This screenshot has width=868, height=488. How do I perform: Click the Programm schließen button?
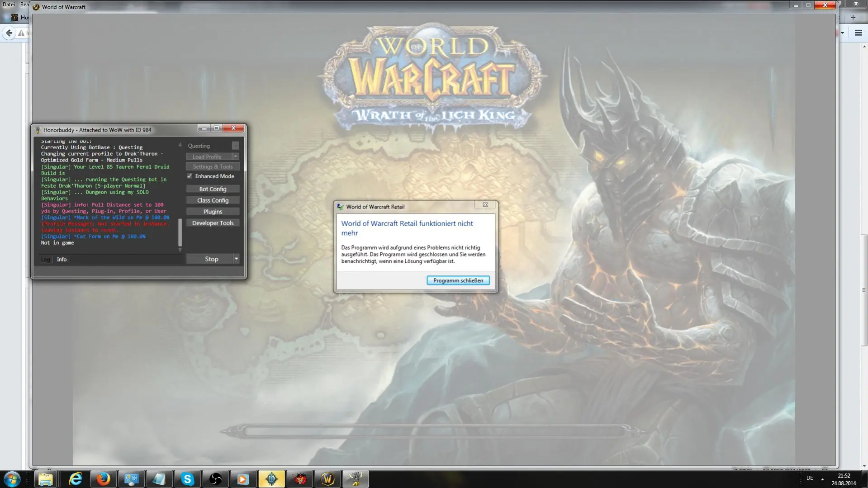click(458, 280)
